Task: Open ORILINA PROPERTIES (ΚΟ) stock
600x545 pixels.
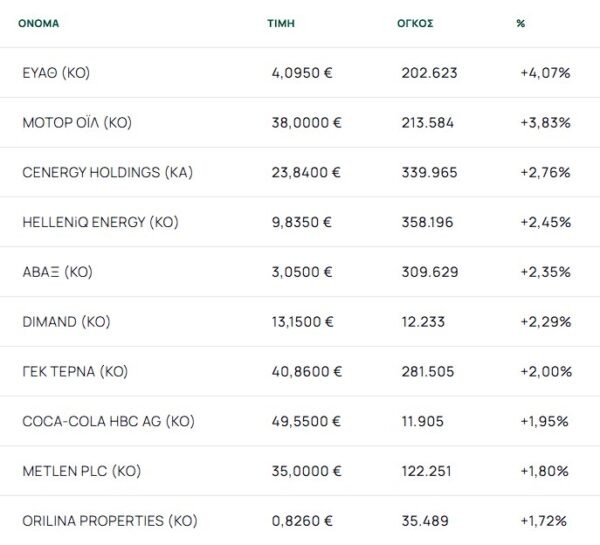Action: tap(109, 521)
